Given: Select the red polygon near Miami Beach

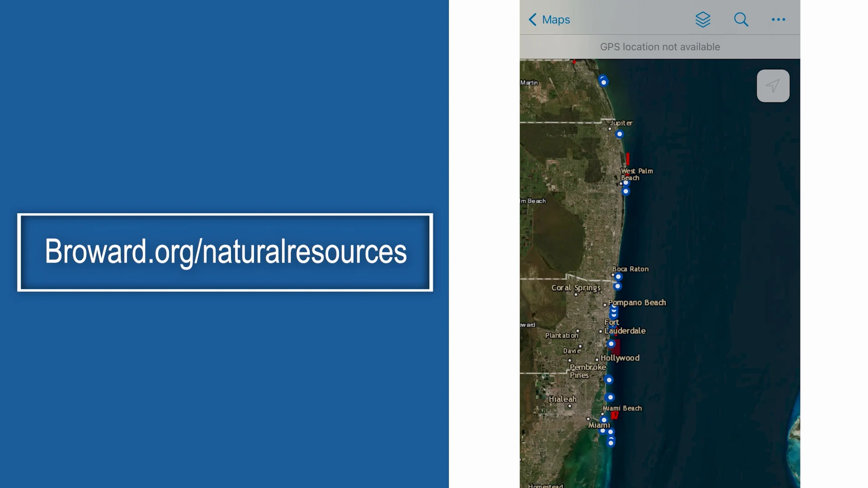Looking at the screenshot, I should [x=614, y=415].
